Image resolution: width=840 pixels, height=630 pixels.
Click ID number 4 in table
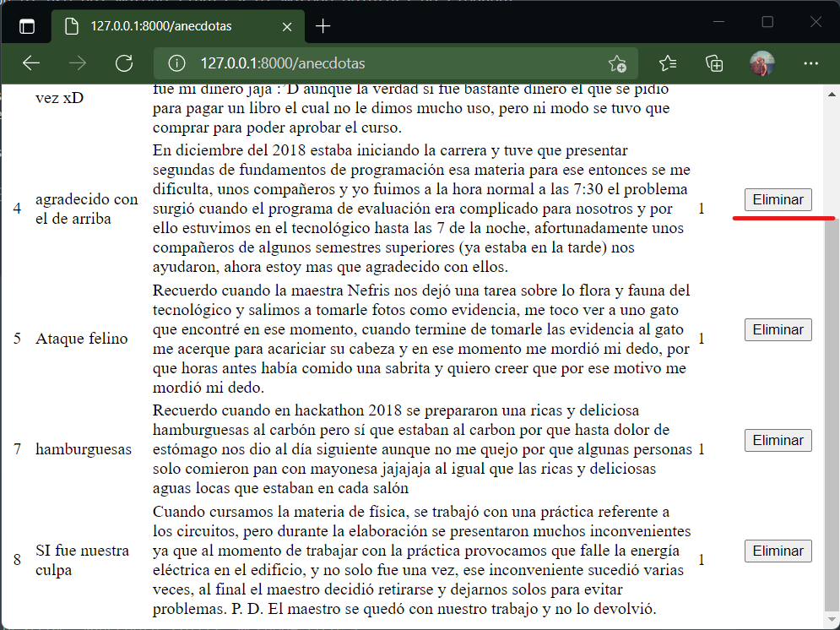tap(17, 209)
